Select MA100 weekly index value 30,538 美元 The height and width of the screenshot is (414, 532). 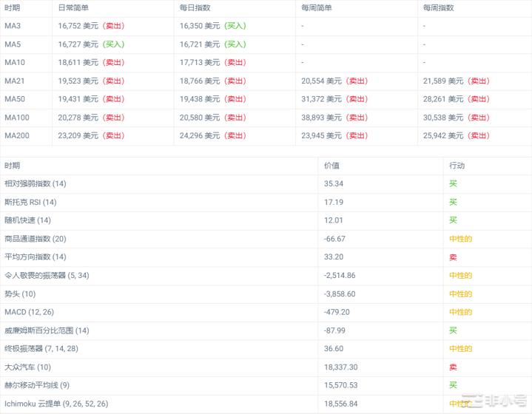pos(443,118)
